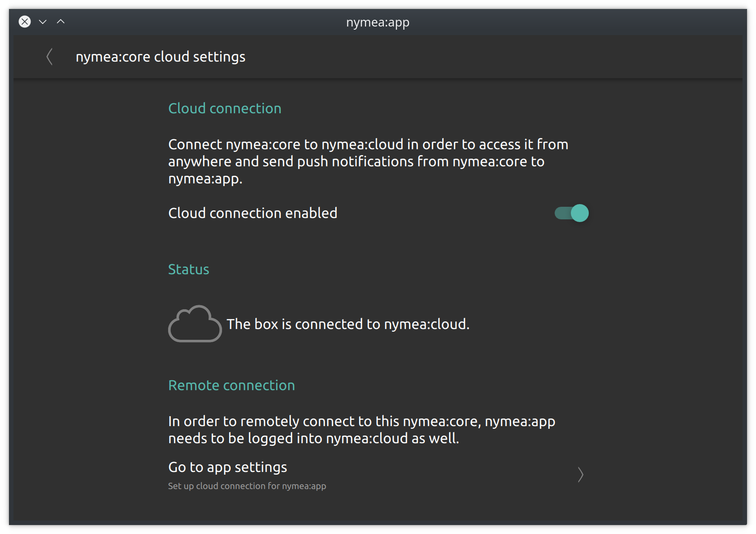Select the Cloud connection section header
756x534 pixels.
click(225, 108)
